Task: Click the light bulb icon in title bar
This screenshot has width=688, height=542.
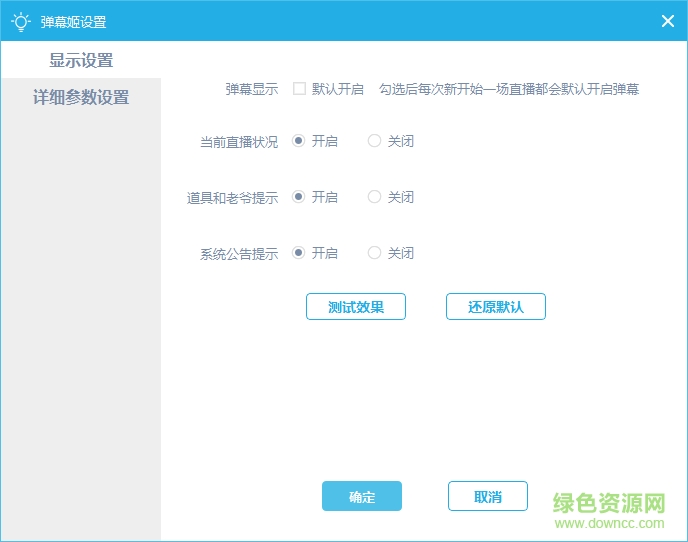Action: [x=20, y=21]
